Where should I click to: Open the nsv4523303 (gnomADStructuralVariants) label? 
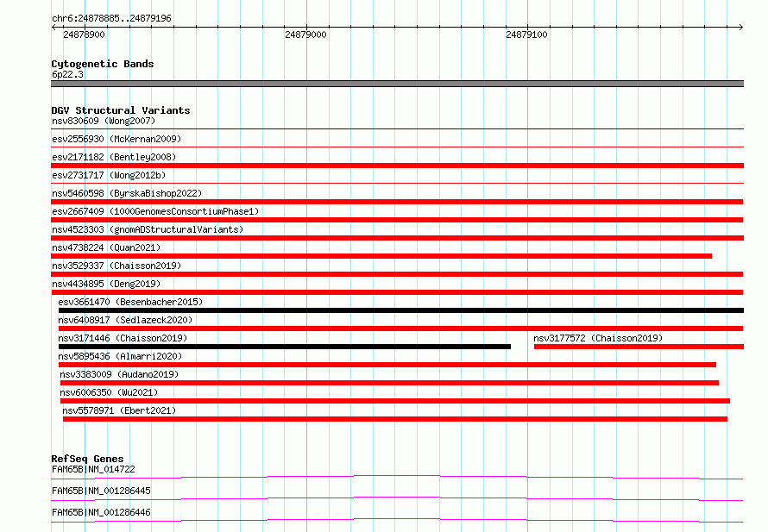click(148, 229)
